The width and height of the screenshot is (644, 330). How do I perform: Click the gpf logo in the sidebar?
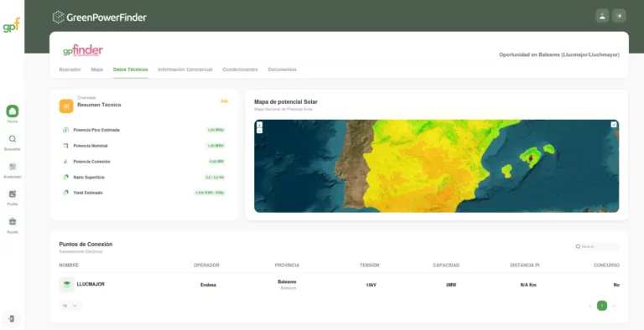[11, 25]
